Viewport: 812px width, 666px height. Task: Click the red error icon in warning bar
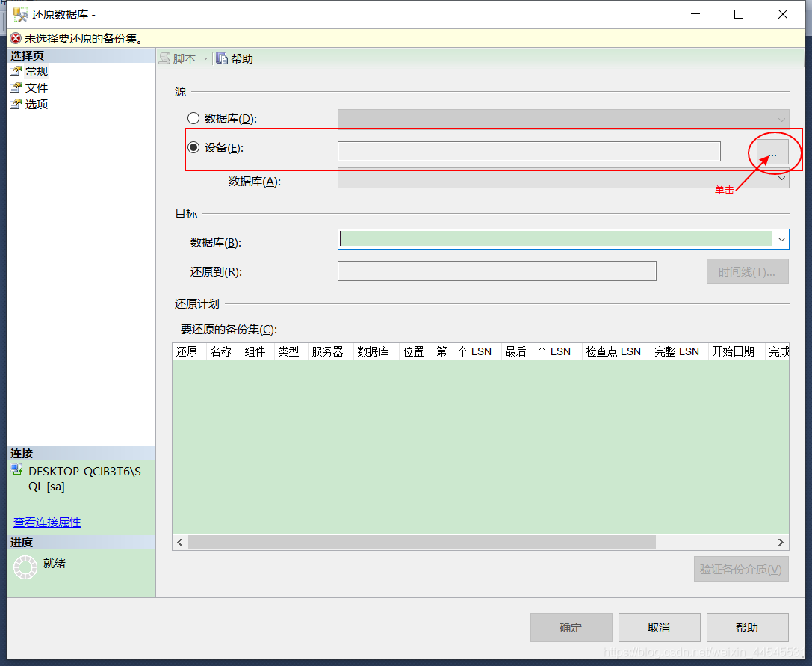point(14,37)
